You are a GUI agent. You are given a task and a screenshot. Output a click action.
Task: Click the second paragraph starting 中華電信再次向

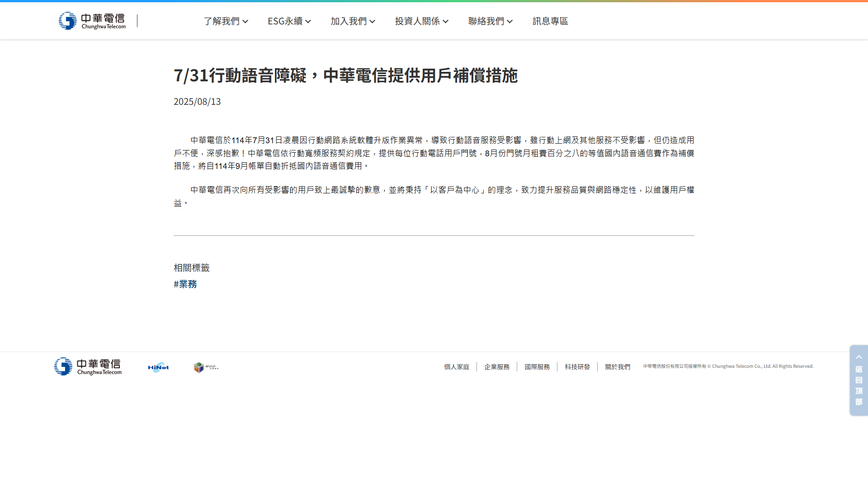[434, 197]
